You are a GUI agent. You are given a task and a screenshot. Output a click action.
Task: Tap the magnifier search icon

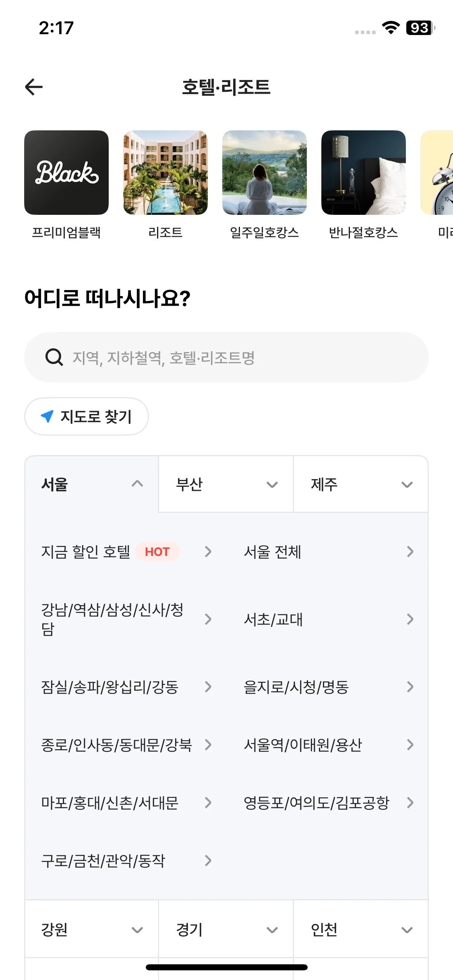coord(54,357)
